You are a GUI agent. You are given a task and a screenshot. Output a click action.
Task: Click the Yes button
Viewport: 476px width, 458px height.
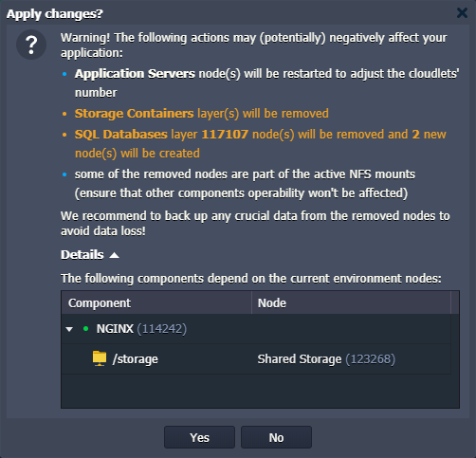click(x=199, y=437)
